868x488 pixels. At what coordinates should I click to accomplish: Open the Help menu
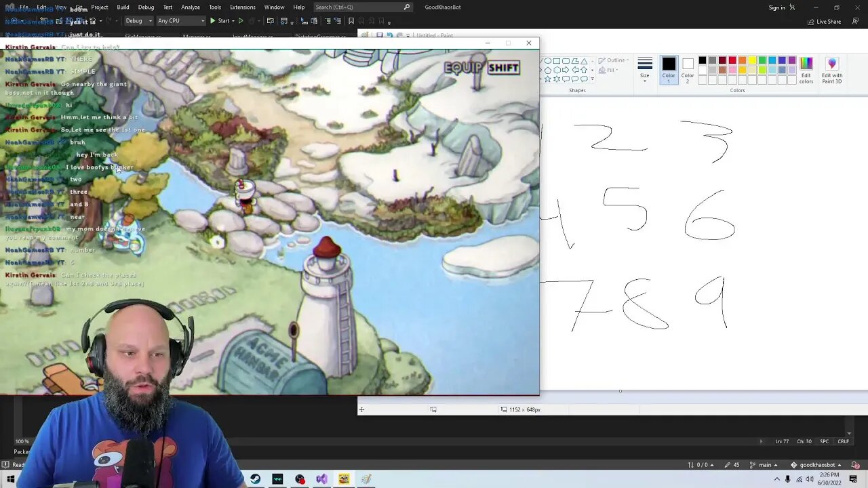tap(299, 7)
